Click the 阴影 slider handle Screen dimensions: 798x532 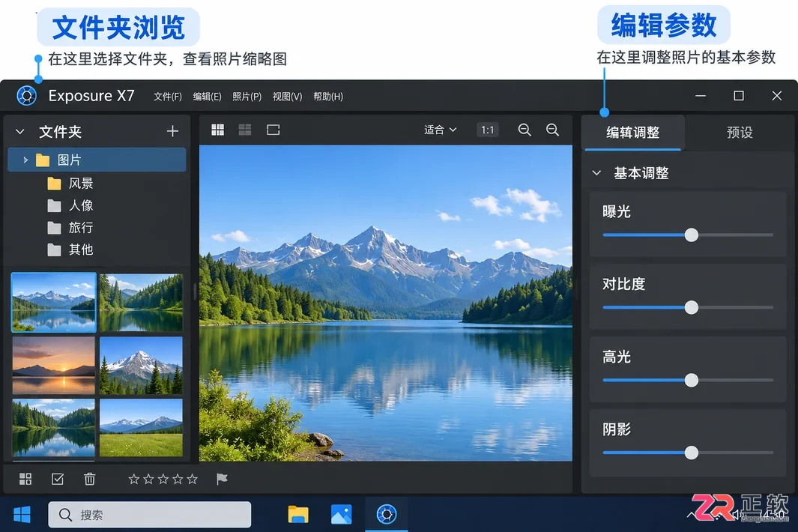[691, 453]
